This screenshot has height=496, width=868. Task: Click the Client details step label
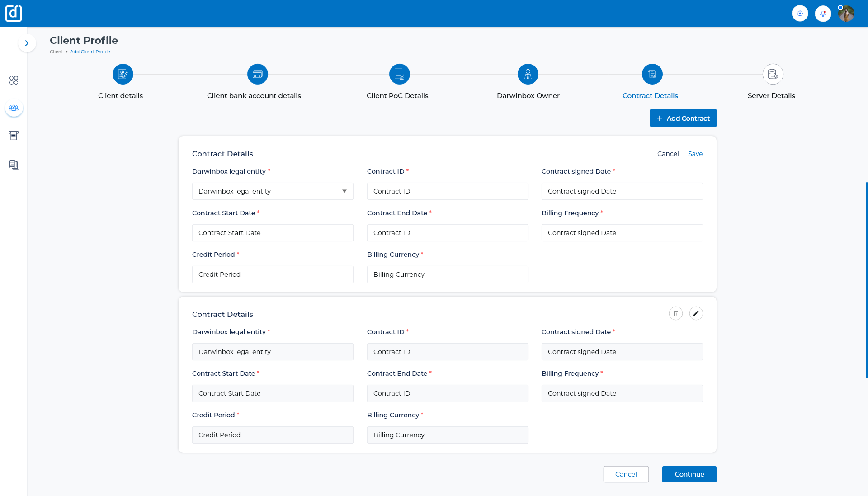pos(120,95)
